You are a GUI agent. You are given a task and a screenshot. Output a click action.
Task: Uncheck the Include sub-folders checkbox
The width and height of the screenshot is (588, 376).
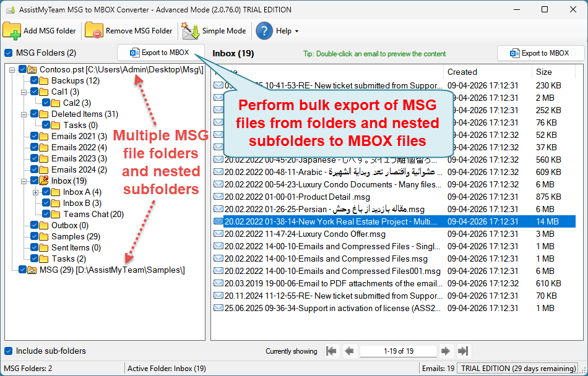(9, 351)
